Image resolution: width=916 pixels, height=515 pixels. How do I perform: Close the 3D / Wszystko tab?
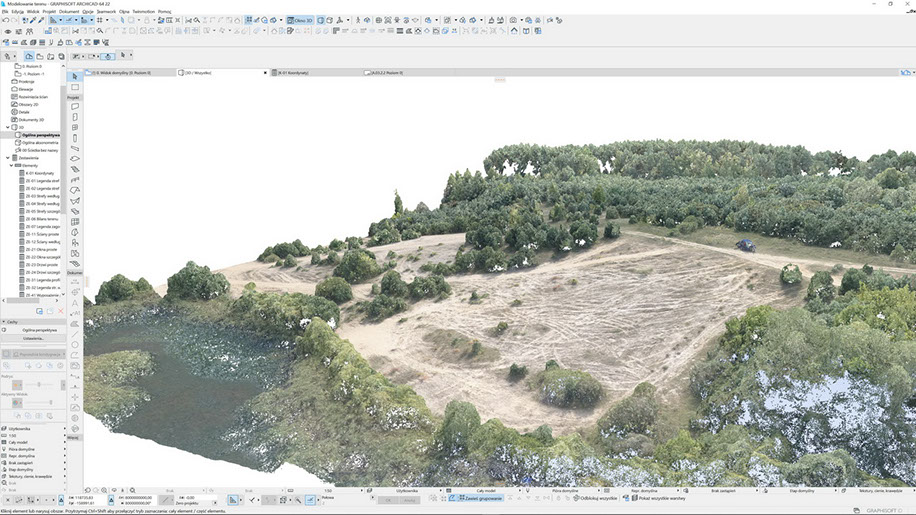click(x=265, y=73)
